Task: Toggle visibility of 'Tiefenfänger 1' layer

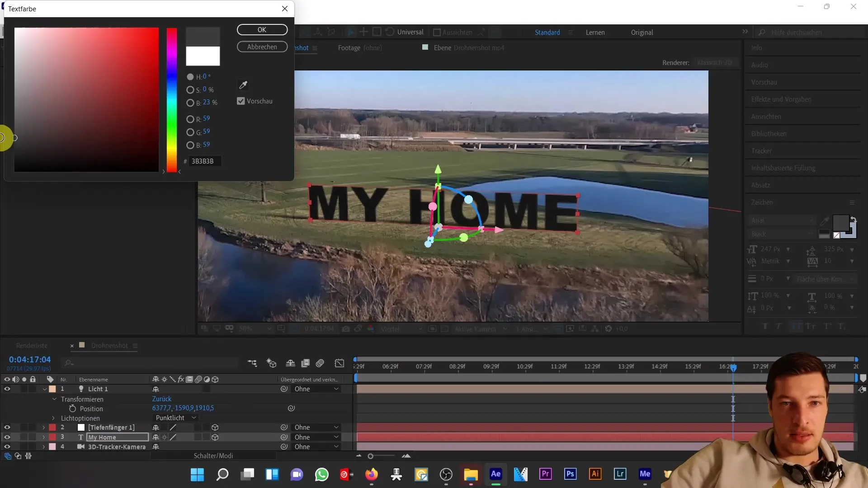Action: coord(7,427)
